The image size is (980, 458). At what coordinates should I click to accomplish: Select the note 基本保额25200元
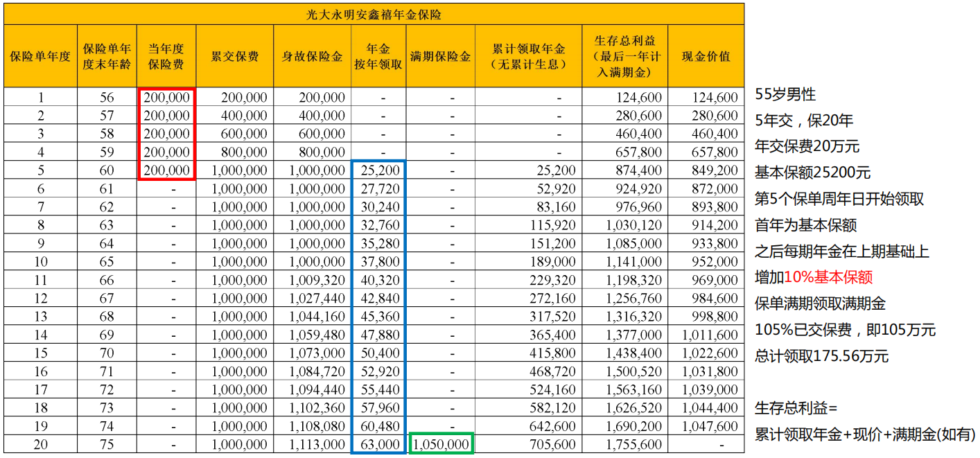813,173
